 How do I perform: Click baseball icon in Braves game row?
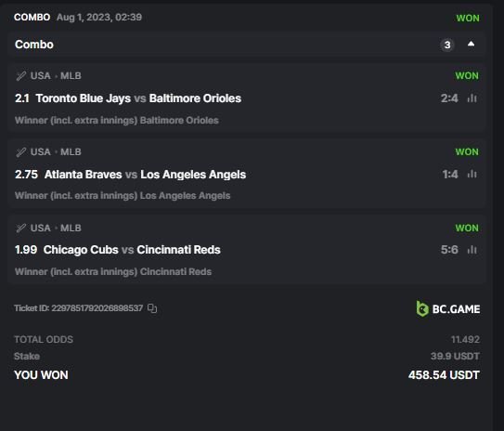pyautogui.click(x=21, y=152)
